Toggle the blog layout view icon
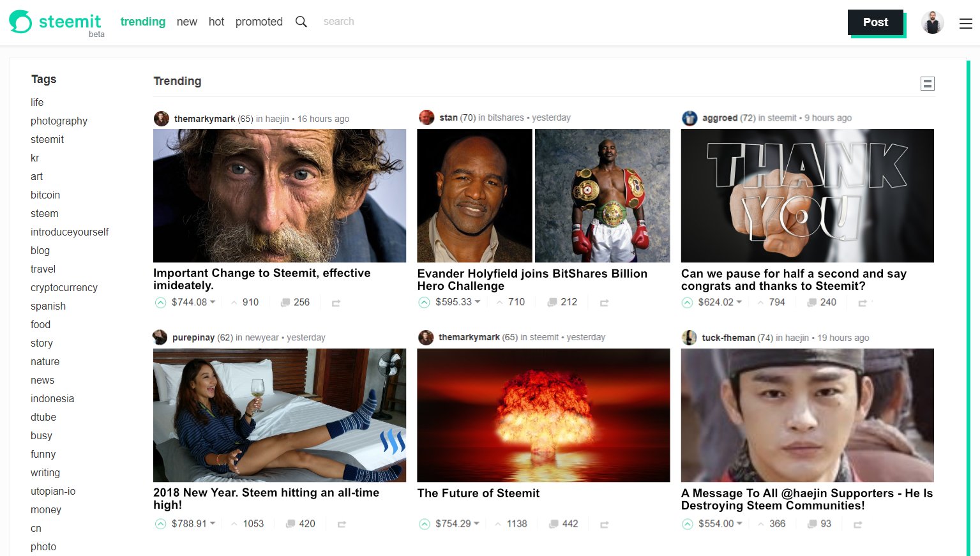Screen dimensions: 980x556 click(x=928, y=83)
